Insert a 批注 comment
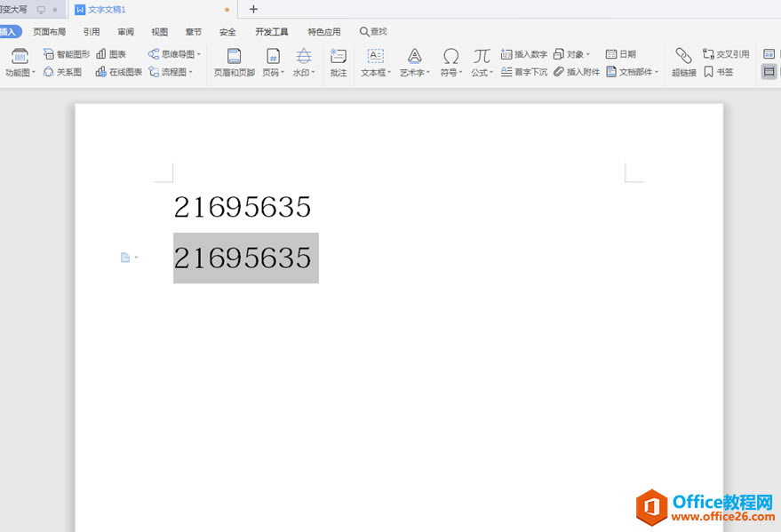Viewport: 781px width, 532px height. coord(339,61)
